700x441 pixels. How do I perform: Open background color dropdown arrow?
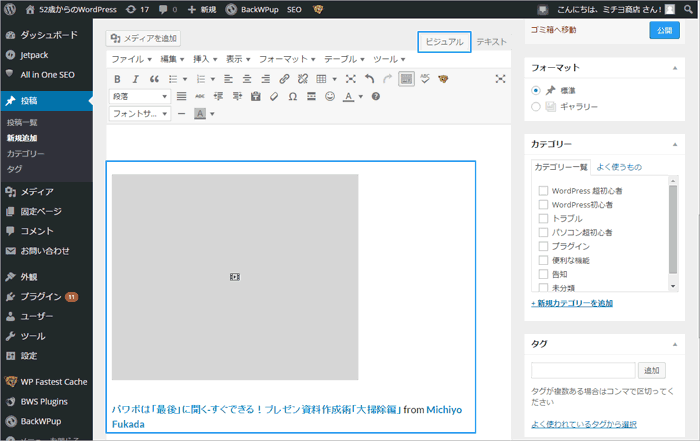212,114
